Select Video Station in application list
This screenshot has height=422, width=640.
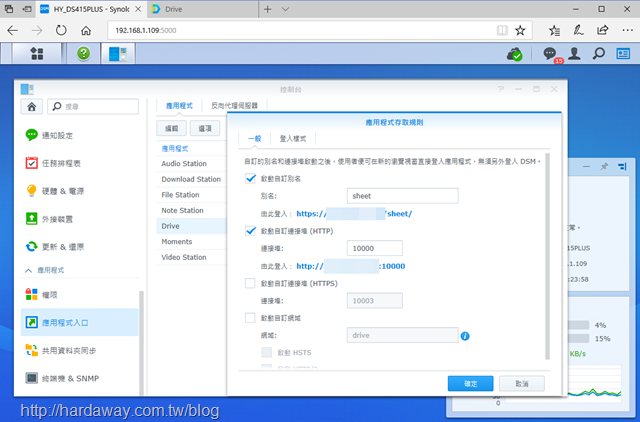tap(191, 257)
